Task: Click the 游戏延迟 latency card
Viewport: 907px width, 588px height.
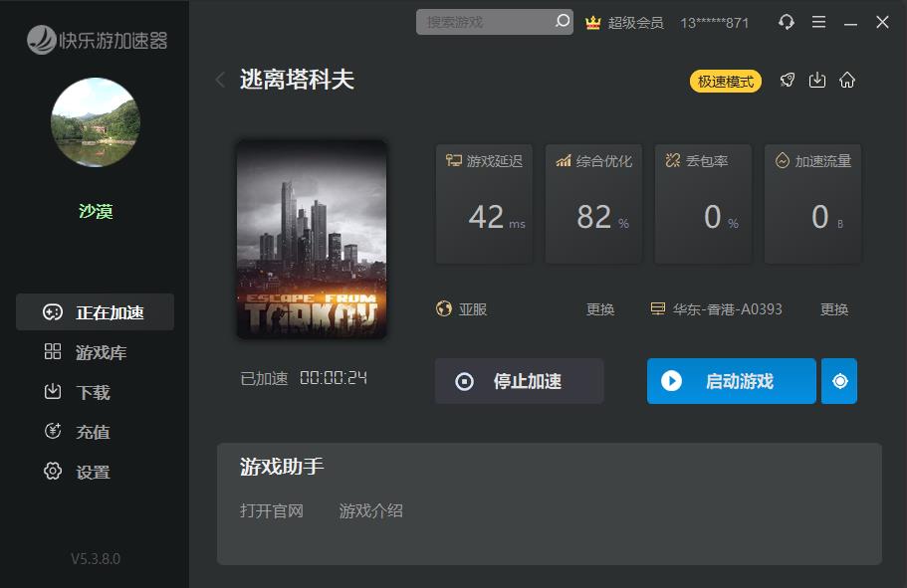Action: click(484, 204)
